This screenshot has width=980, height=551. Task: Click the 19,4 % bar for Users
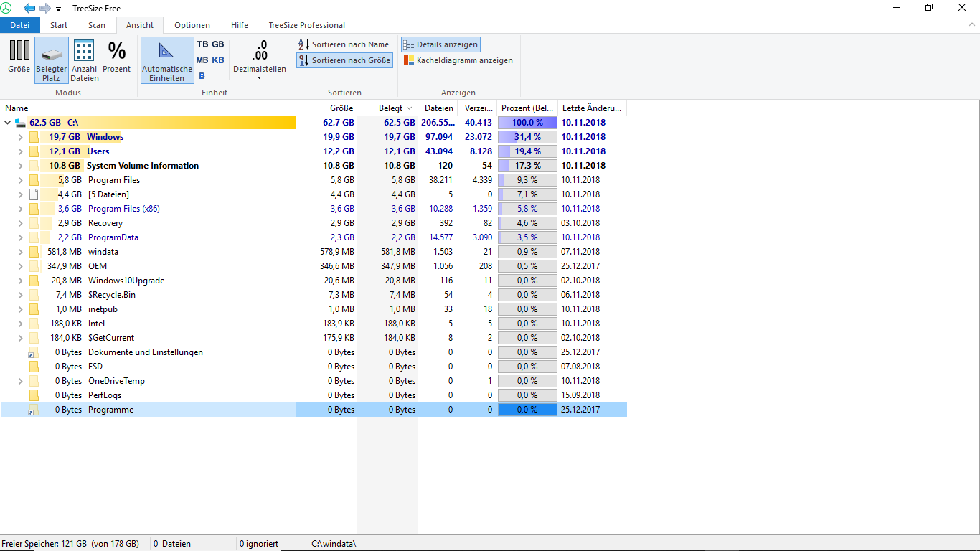coord(527,151)
